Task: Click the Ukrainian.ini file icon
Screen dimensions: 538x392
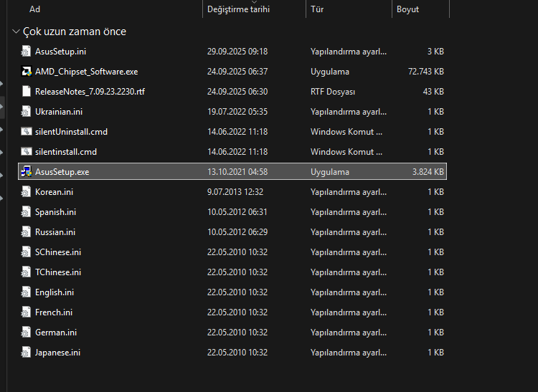Action: coord(26,112)
